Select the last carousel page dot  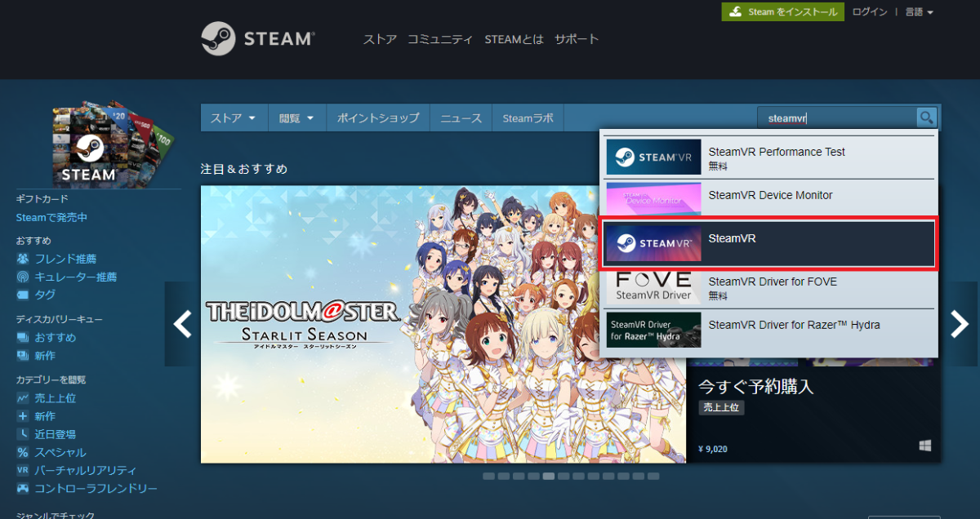(x=654, y=476)
